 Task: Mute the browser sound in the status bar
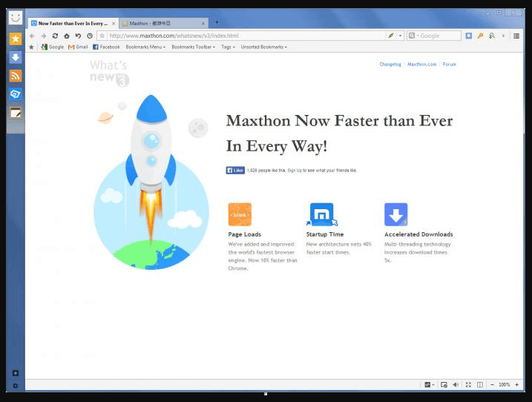456,384
